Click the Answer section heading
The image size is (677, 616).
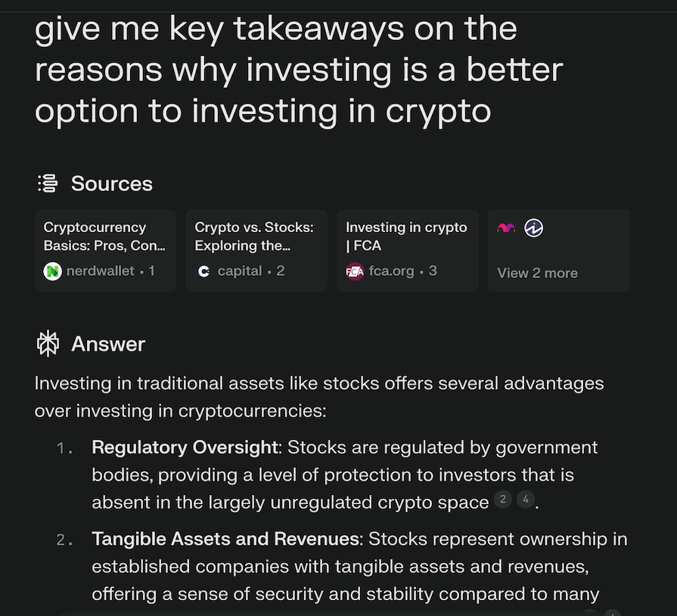click(x=108, y=344)
